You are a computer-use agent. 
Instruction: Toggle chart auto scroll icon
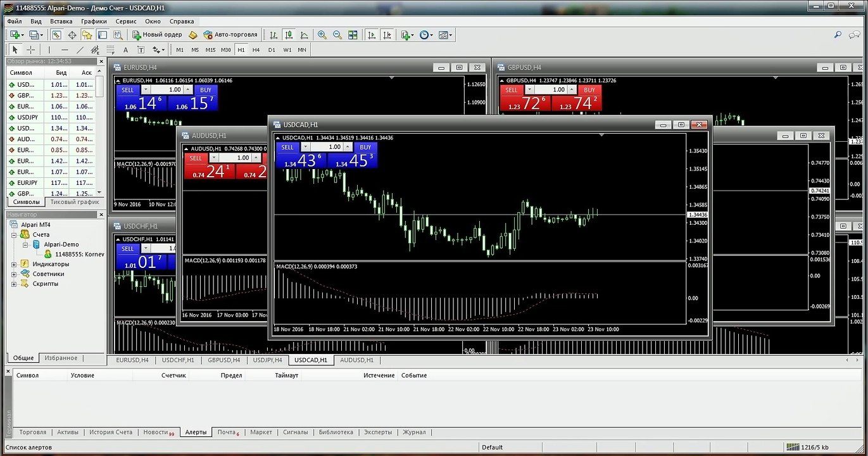point(372,35)
